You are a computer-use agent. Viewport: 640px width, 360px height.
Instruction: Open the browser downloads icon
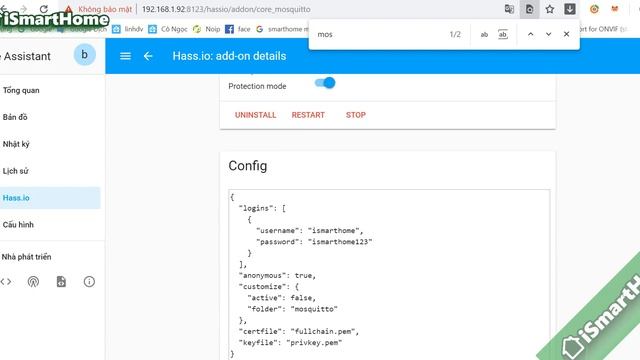(x=570, y=9)
